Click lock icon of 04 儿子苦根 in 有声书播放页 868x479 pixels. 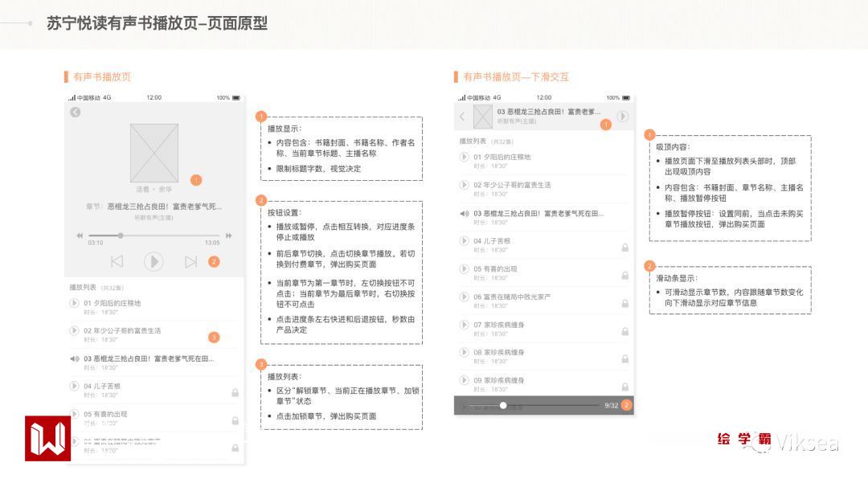(x=235, y=393)
